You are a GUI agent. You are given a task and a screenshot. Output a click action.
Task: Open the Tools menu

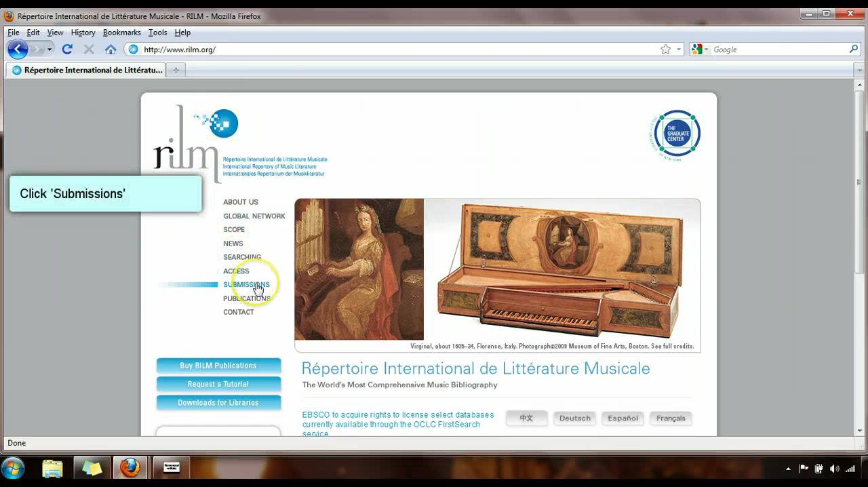pos(158,33)
